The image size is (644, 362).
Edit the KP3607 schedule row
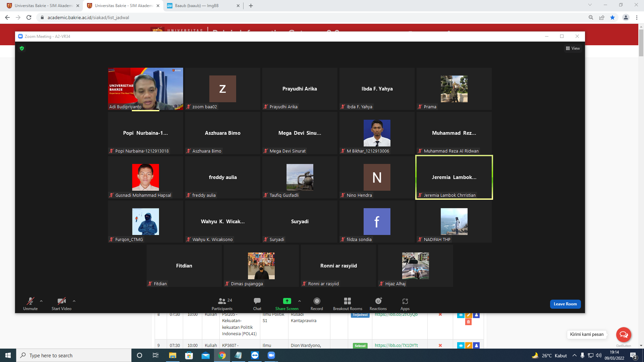tap(469, 346)
